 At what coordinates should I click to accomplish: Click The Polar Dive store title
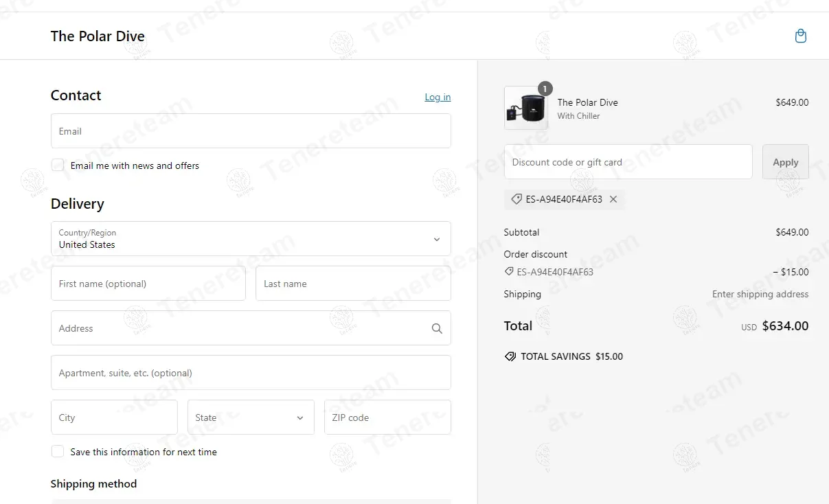(x=98, y=36)
